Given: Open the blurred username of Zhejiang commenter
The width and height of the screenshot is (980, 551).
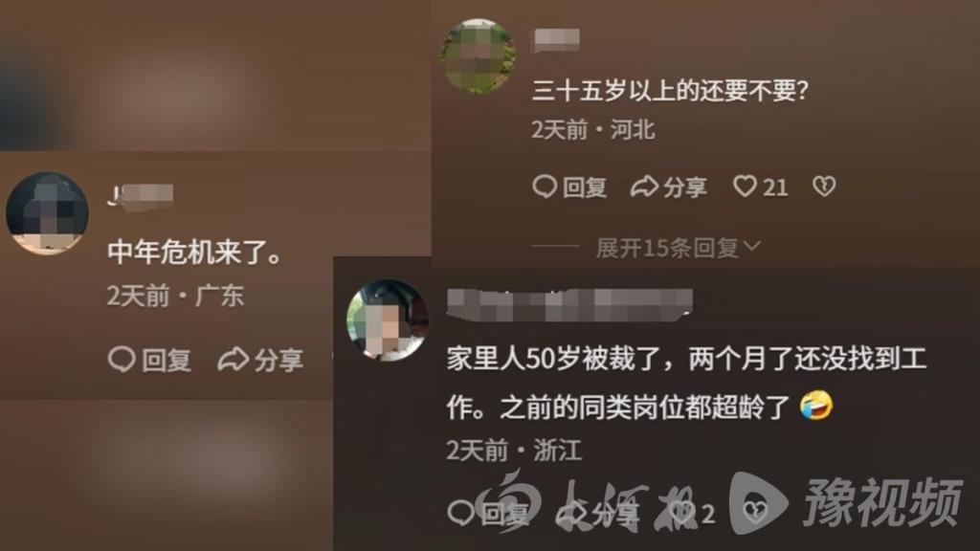Looking at the screenshot, I should [570, 305].
